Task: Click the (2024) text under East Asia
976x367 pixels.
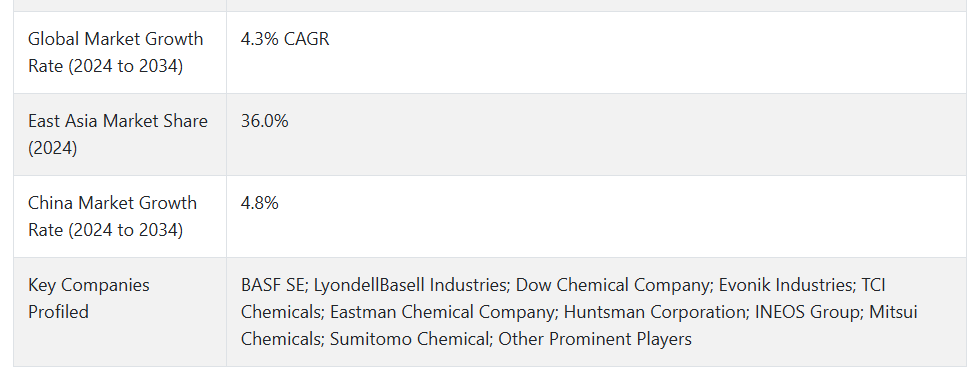Action: tap(52, 148)
